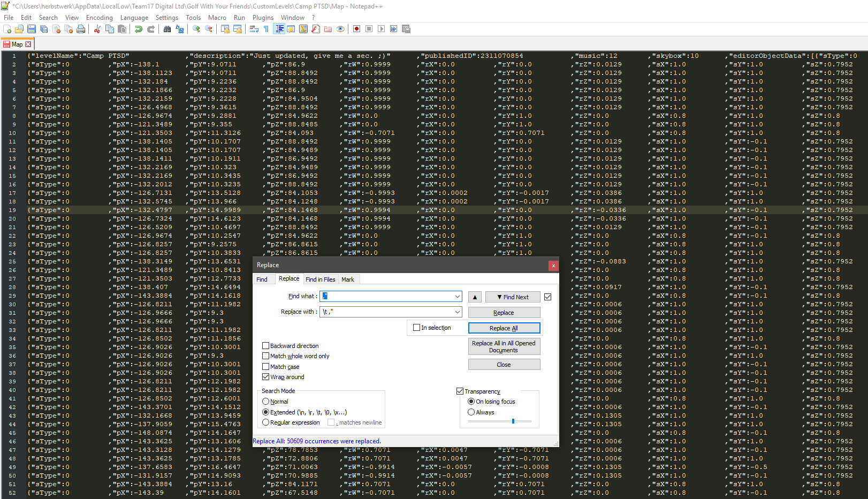Cut selection with the scissors icon

pyautogui.click(x=97, y=29)
